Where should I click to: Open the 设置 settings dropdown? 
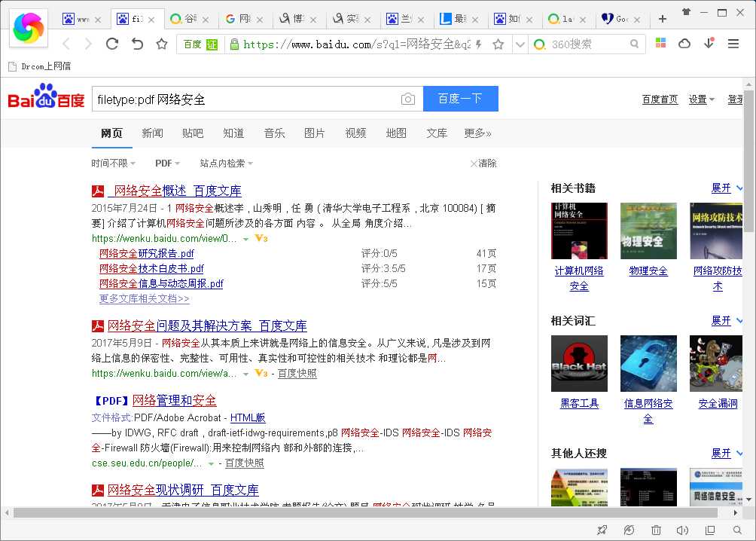(702, 99)
